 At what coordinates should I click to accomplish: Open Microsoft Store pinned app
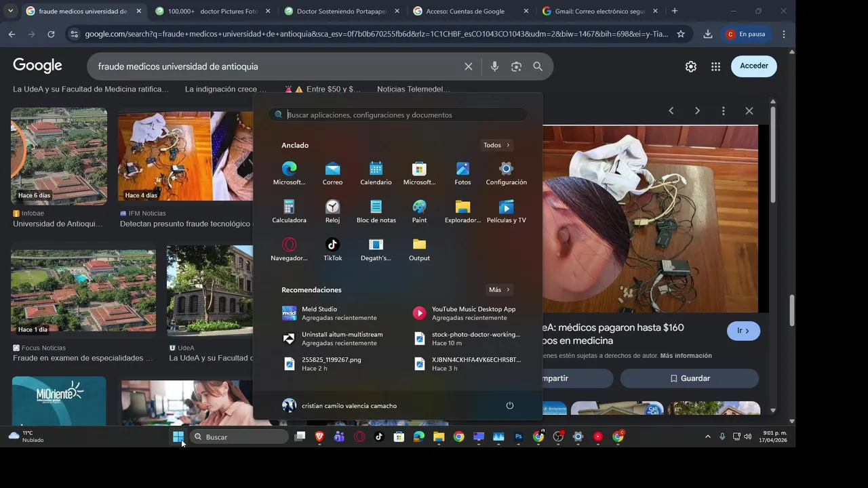point(419,173)
